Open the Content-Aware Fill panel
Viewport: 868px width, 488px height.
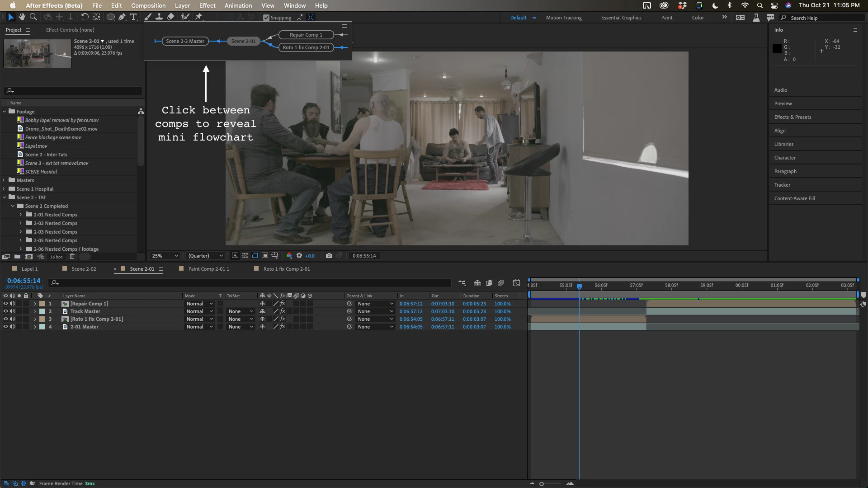tap(794, 198)
